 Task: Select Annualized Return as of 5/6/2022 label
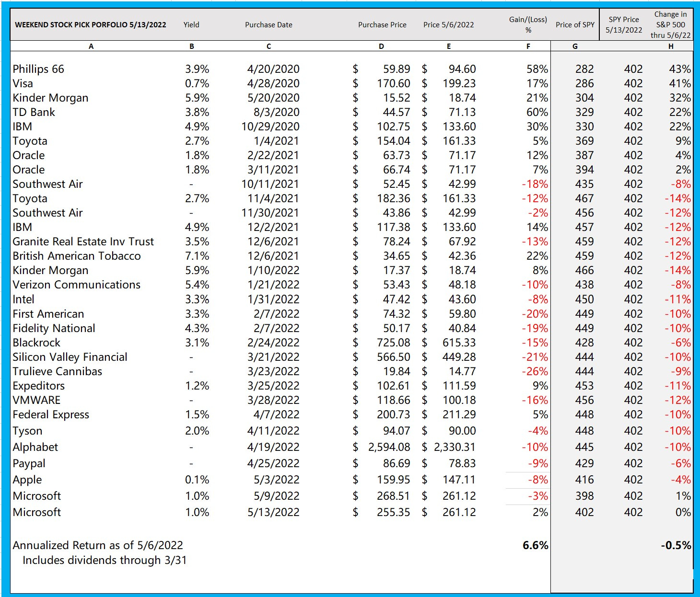pyautogui.click(x=98, y=545)
